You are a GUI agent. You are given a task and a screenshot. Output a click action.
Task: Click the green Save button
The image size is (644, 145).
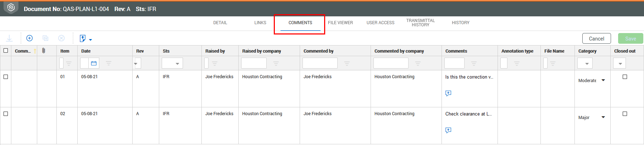[630, 38]
